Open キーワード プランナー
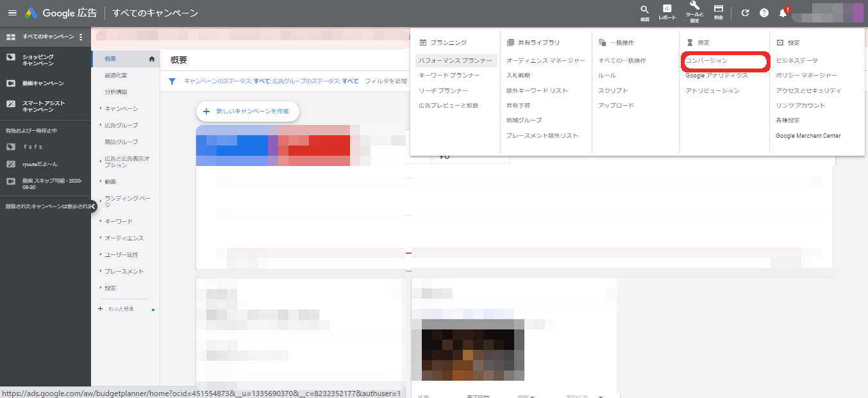The image size is (868, 398). [449, 76]
